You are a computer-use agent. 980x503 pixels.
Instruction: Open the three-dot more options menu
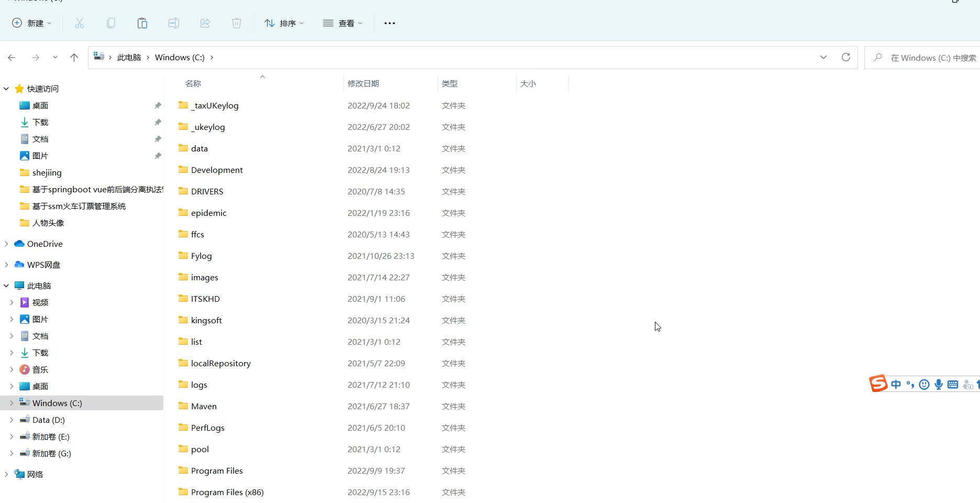click(389, 23)
